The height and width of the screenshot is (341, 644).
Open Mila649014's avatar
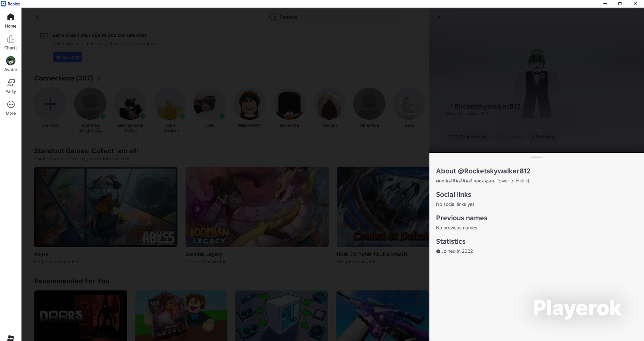[x=249, y=104]
